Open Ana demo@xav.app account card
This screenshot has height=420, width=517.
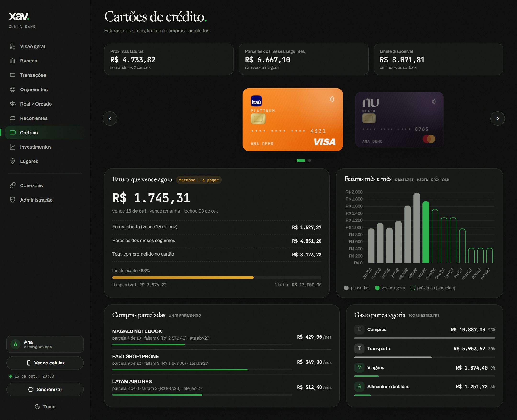[x=45, y=344]
